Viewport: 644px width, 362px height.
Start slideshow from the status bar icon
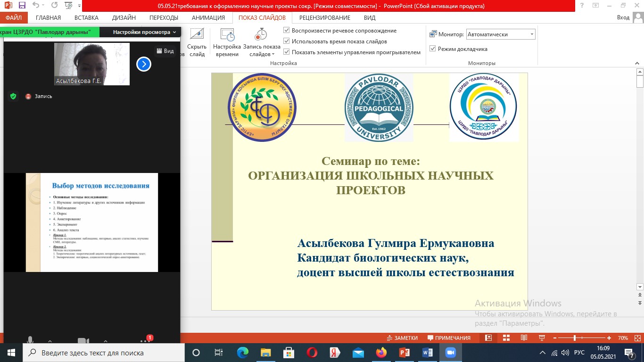click(542, 338)
